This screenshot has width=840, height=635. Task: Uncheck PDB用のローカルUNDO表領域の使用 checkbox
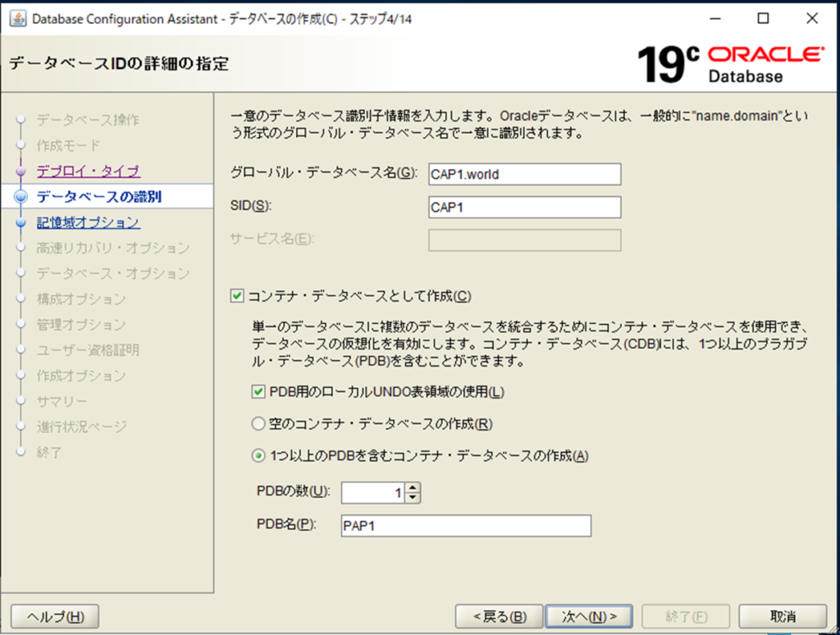[x=259, y=392]
